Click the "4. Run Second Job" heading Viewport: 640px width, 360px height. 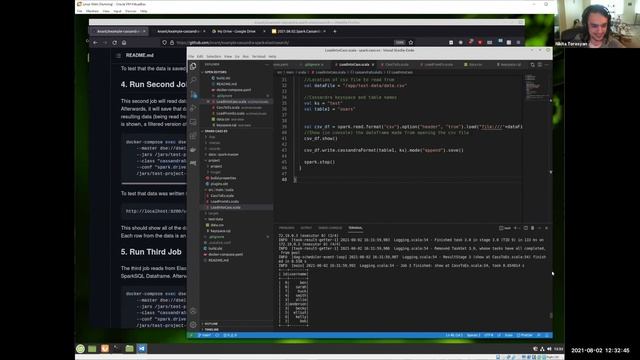pyautogui.click(x=153, y=84)
